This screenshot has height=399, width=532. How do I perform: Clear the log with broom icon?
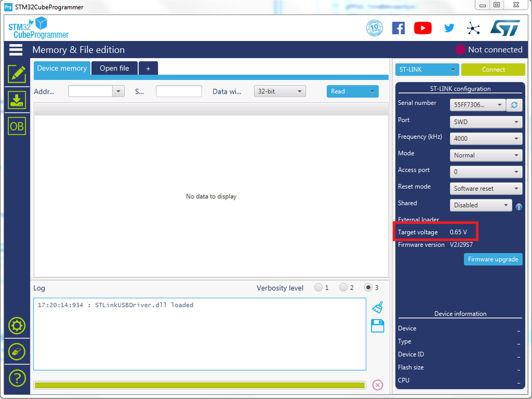tap(378, 307)
